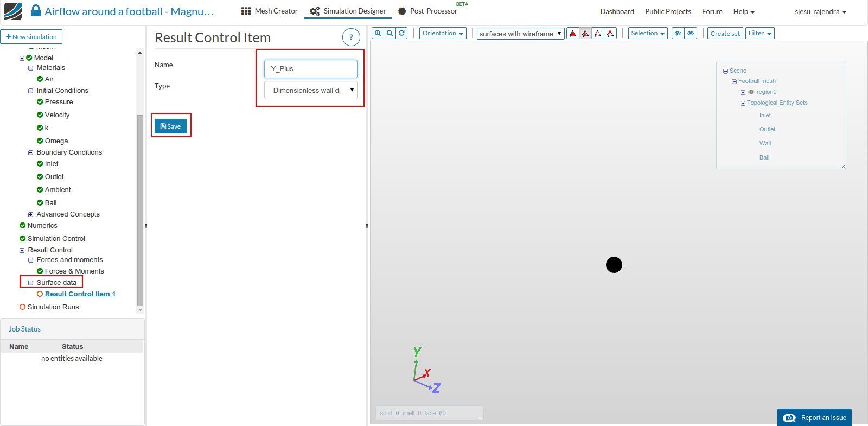Click the Simulation Control check icon
The width and height of the screenshot is (868, 426).
pos(23,239)
